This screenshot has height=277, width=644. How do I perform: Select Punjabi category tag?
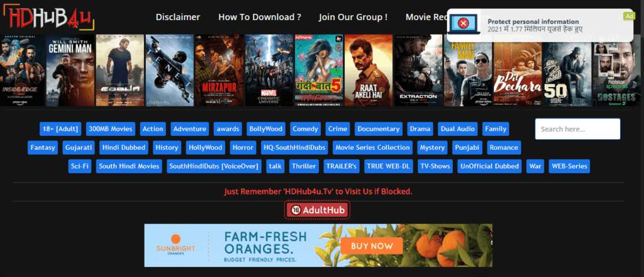coord(467,147)
